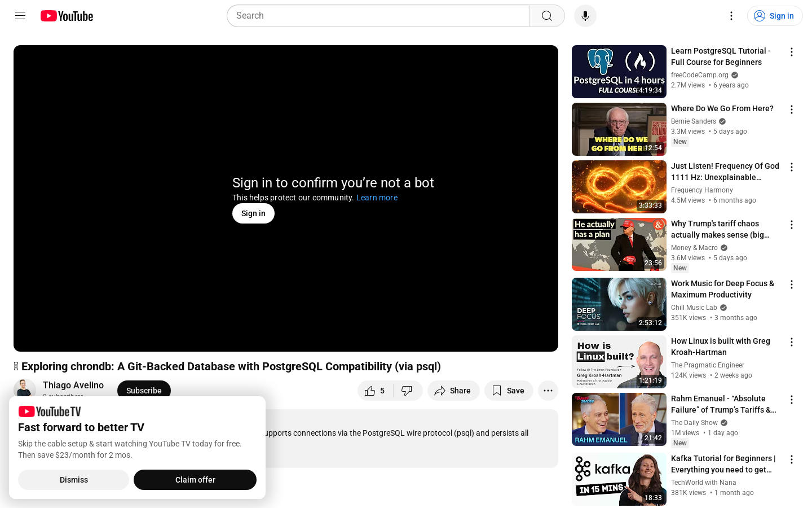
Task: Follow the Learn more link
Action: (377, 198)
